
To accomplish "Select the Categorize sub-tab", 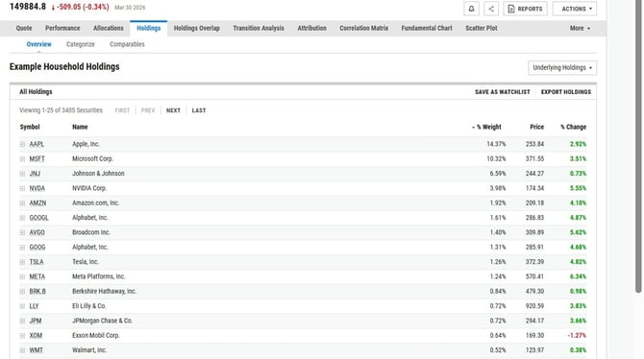I will click(81, 44).
